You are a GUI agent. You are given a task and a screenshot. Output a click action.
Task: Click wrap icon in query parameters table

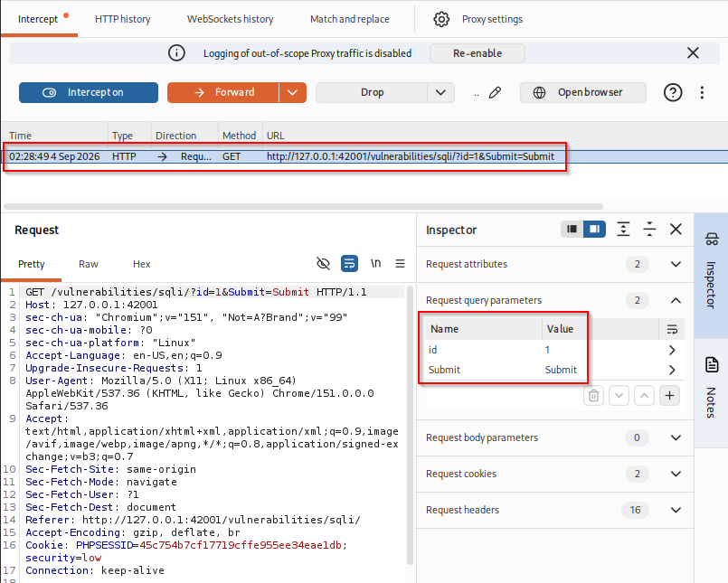(672, 329)
